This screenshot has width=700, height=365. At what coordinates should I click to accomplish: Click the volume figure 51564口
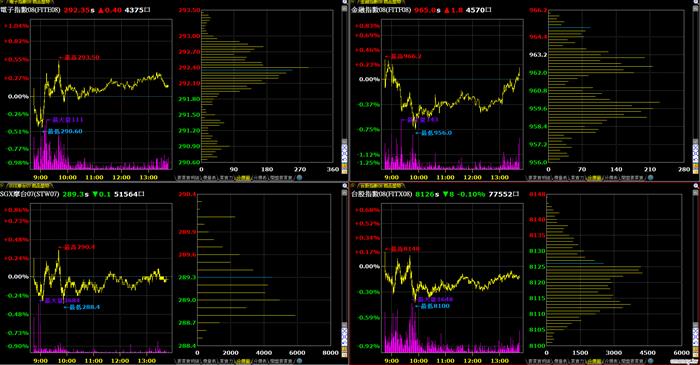[x=129, y=194]
